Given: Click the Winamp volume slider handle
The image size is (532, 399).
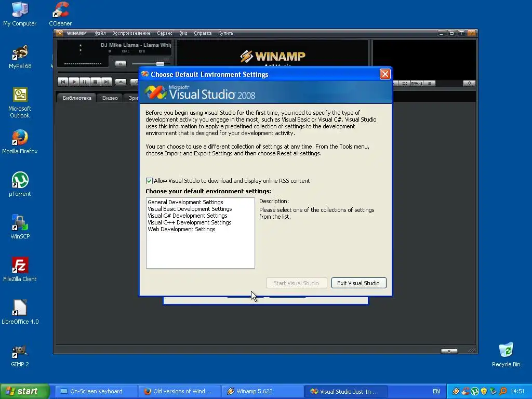Looking at the screenshot, I should (160, 64).
